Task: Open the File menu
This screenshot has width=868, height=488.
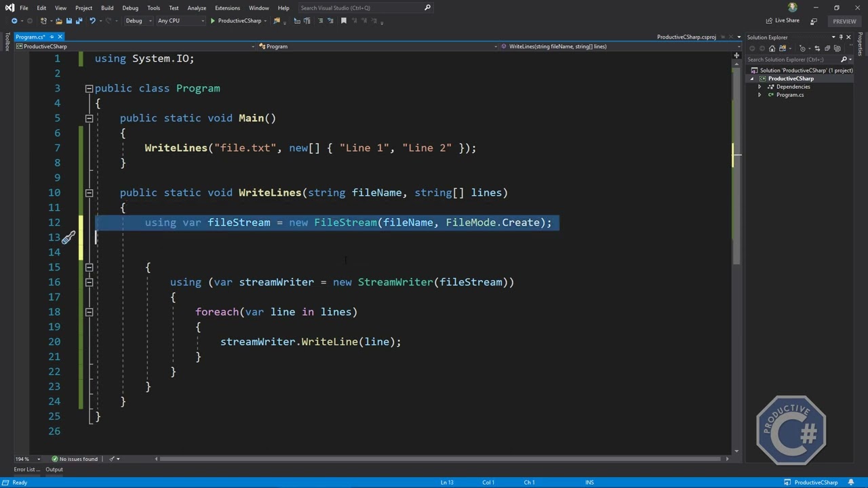Action: (24, 7)
